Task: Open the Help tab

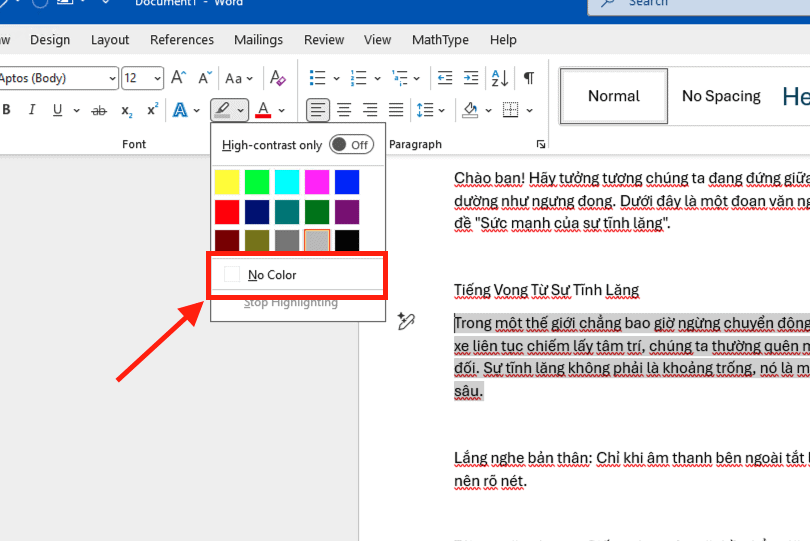Action: pyautogui.click(x=503, y=40)
